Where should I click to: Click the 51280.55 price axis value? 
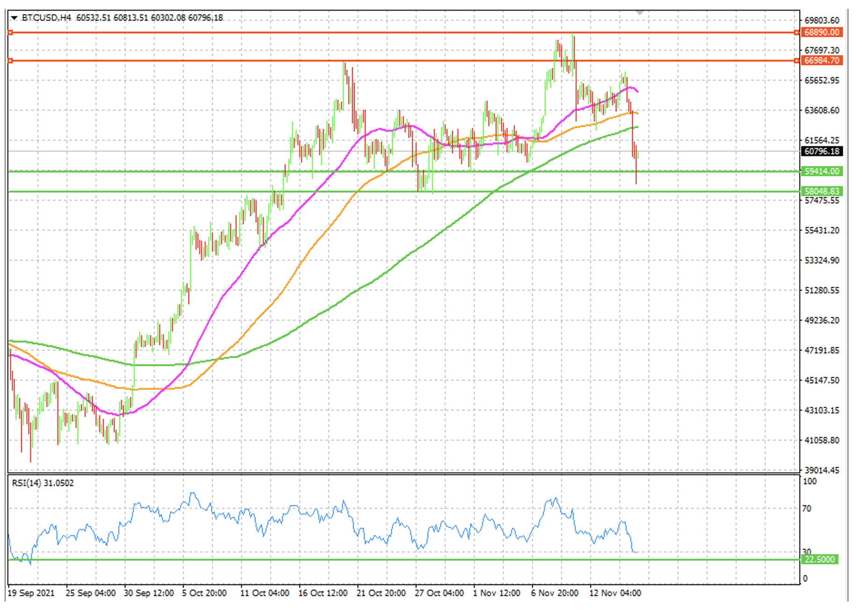click(x=822, y=290)
